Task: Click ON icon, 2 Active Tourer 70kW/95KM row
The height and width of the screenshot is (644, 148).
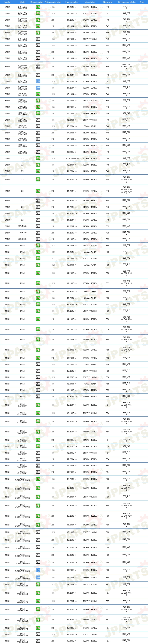Action: click(38, 45)
